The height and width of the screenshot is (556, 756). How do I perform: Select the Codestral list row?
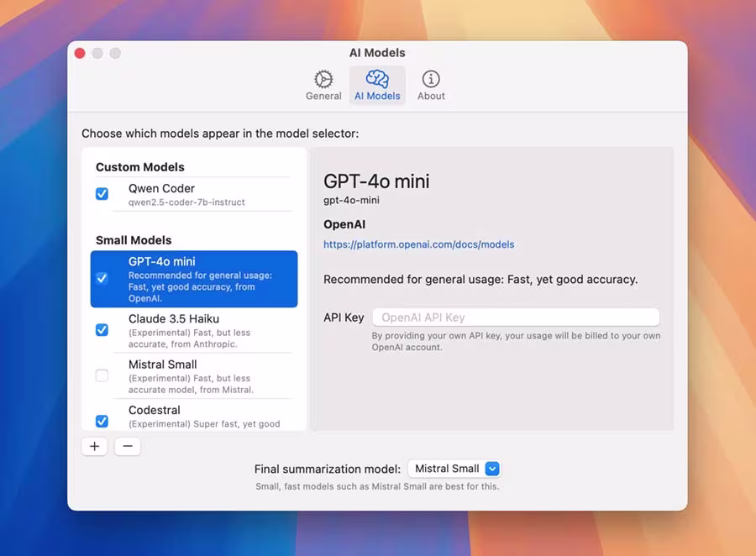coord(194,416)
